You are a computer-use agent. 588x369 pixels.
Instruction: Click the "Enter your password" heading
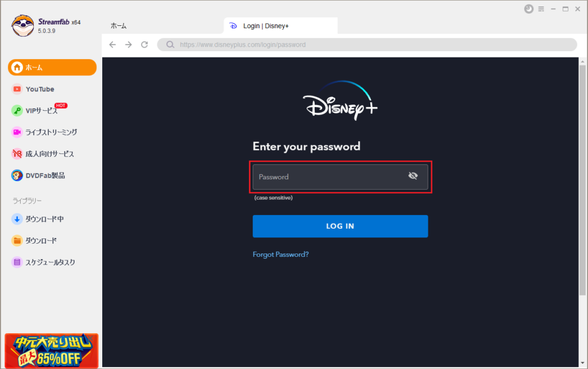click(x=307, y=147)
